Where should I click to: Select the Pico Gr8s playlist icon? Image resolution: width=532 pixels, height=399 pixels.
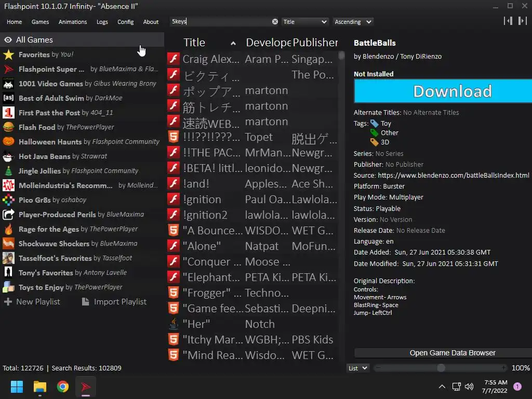click(x=8, y=200)
